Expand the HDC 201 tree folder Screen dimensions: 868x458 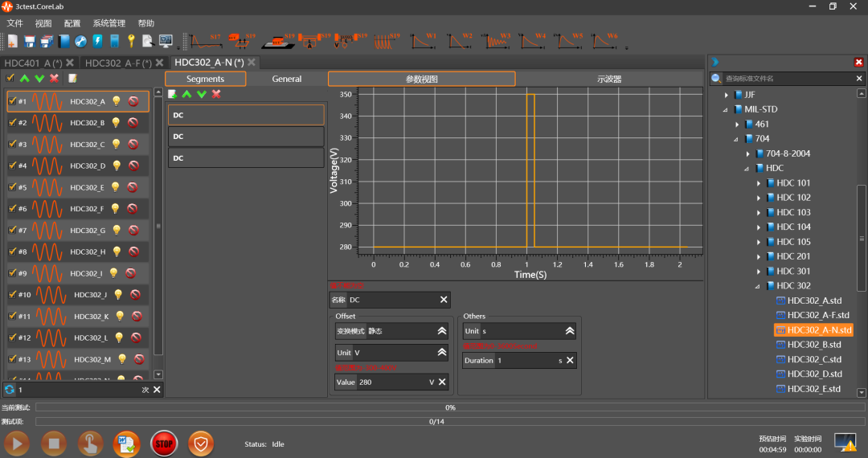tap(758, 257)
